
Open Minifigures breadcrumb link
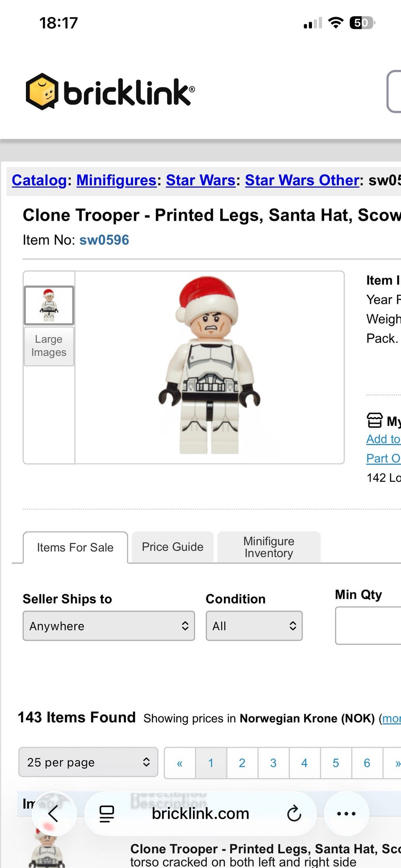(x=116, y=180)
